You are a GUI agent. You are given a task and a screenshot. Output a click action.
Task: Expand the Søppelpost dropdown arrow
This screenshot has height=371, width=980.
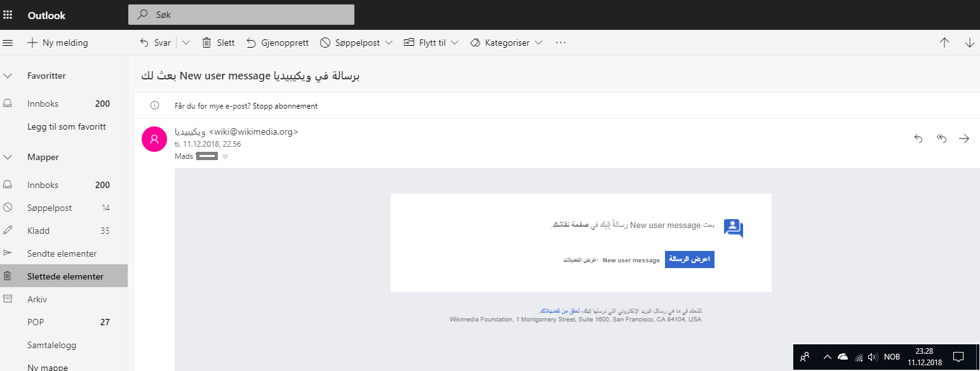coord(389,43)
